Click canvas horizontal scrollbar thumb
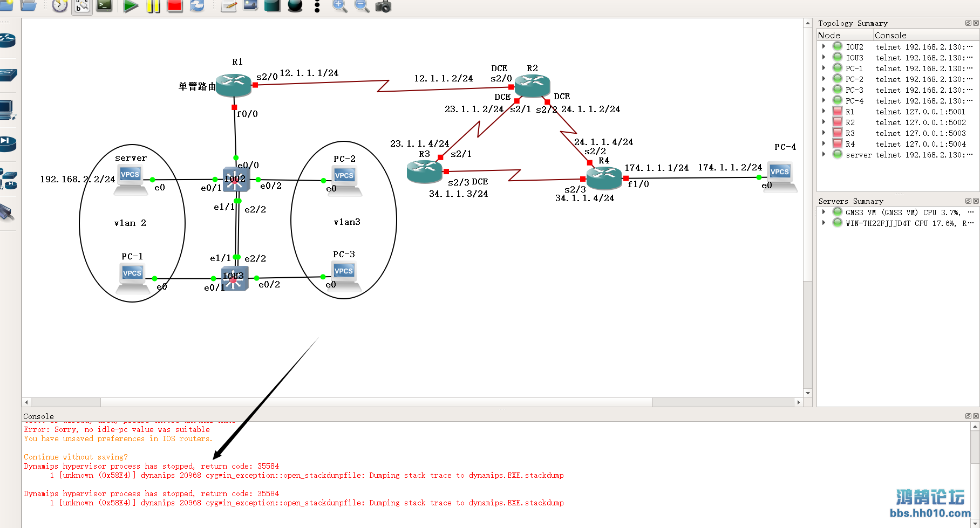The height and width of the screenshot is (528, 980). [377, 402]
